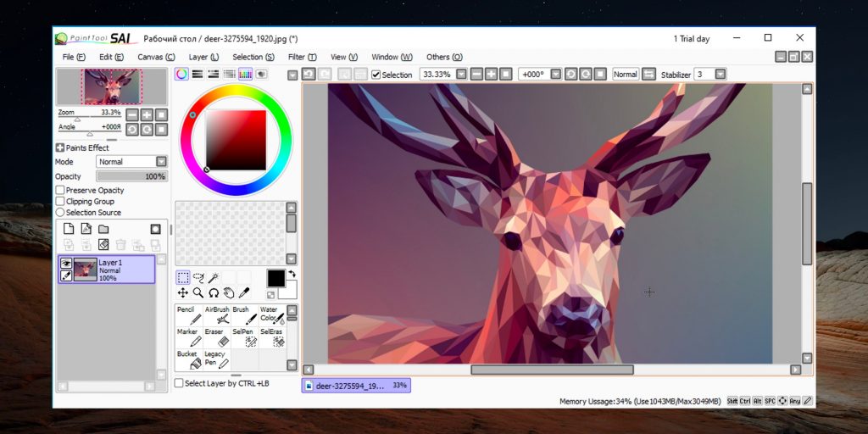Click the Eyedropper color picker tool
Image resolution: width=868 pixels, height=434 pixels.
point(243,292)
